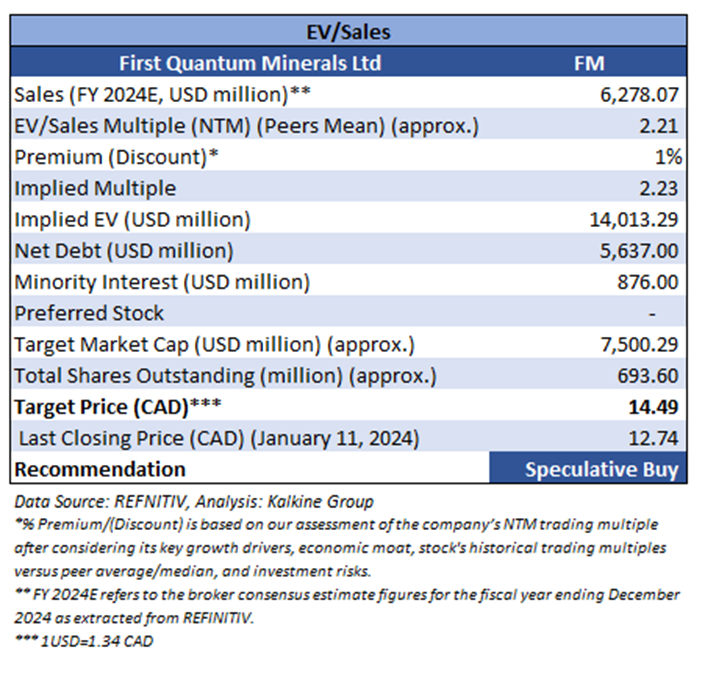Screen dimensions: 705x681
Task: Click the net debt value 5,637.00
Action: tap(639, 251)
